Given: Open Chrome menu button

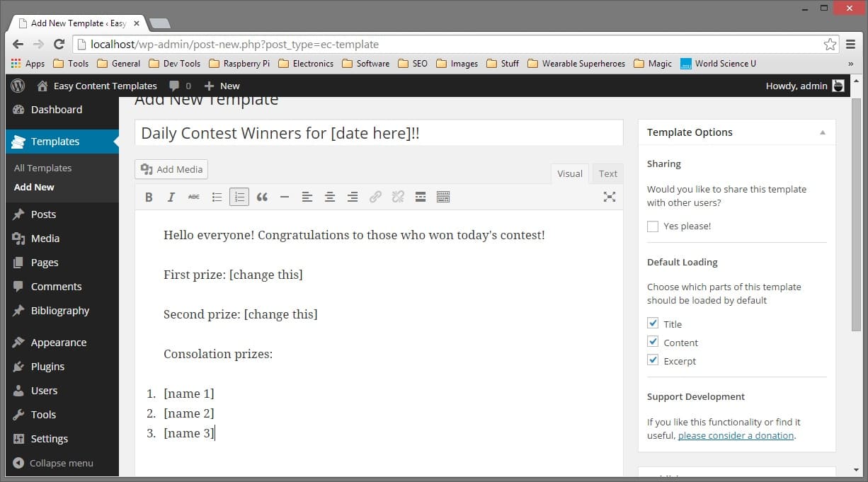Looking at the screenshot, I should click(851, 44).
